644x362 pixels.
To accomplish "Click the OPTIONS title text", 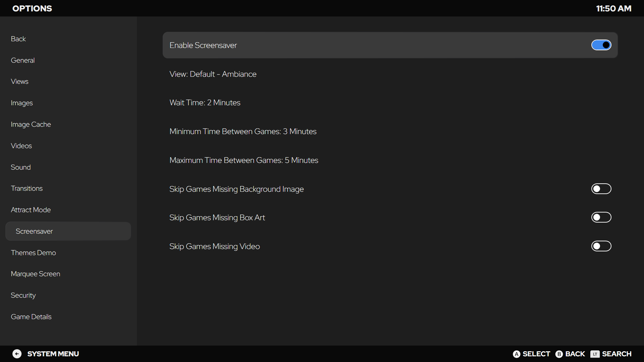I will [32, 8].
